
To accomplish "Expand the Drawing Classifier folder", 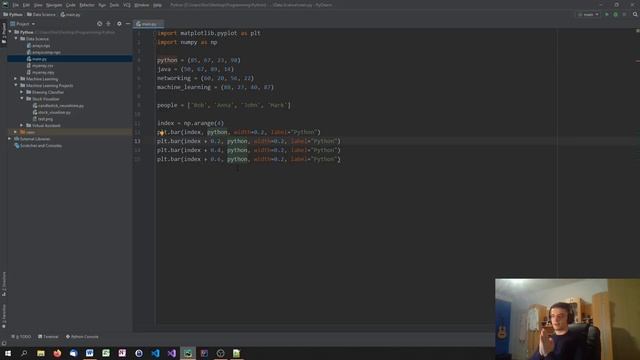I will [22, 92].
